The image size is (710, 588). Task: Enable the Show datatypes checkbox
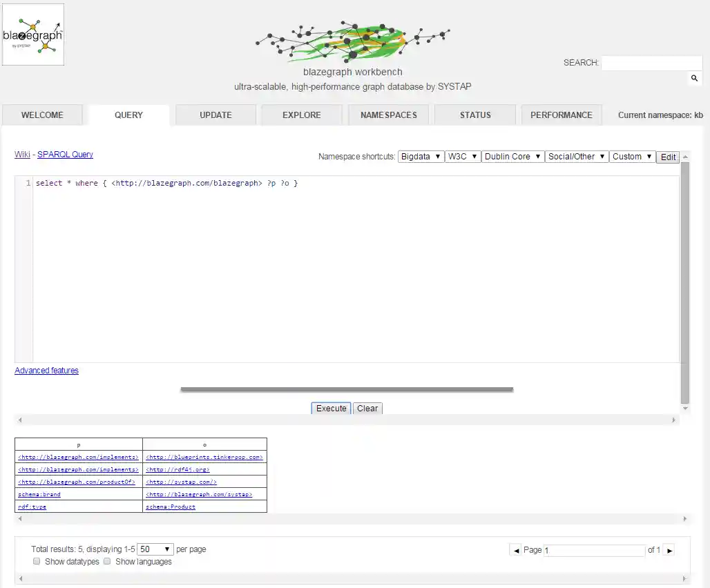[x=37, y=561]
